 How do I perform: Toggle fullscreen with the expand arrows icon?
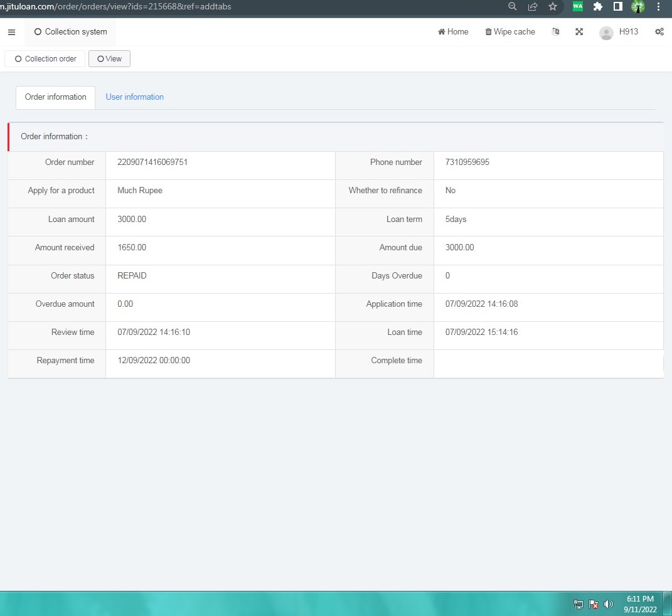point(579,32)
